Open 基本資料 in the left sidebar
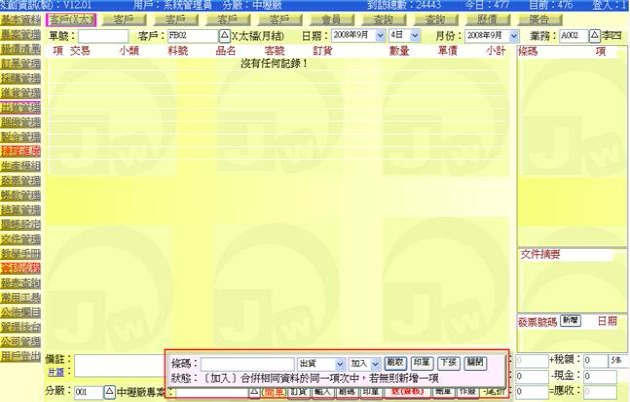Screen dimensions: 630x402 click(x=21, y=19)
